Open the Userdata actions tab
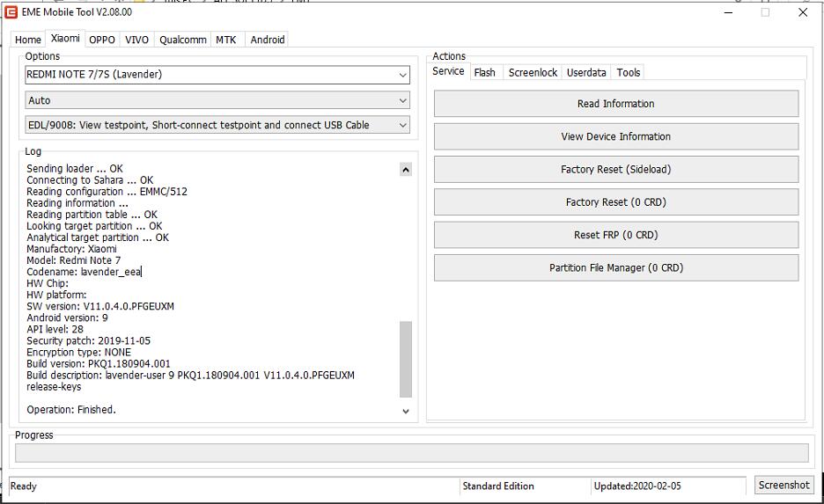The height and width of the screenshot is (504, 824). (586, 72)
